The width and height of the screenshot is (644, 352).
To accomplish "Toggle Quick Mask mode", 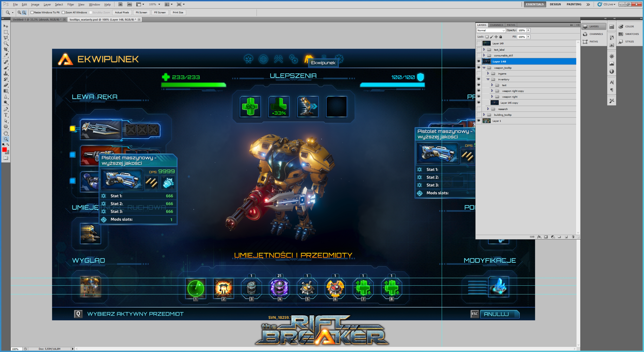I will (6, 158).
